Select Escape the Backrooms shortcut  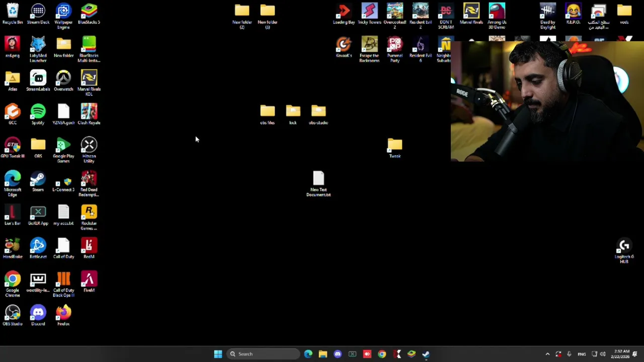click(x=369, y=49)
